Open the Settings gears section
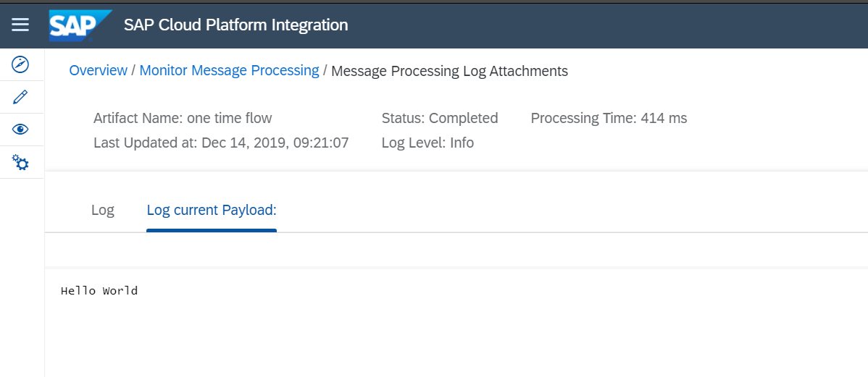868x377 pixels. [x=21, y=162]
